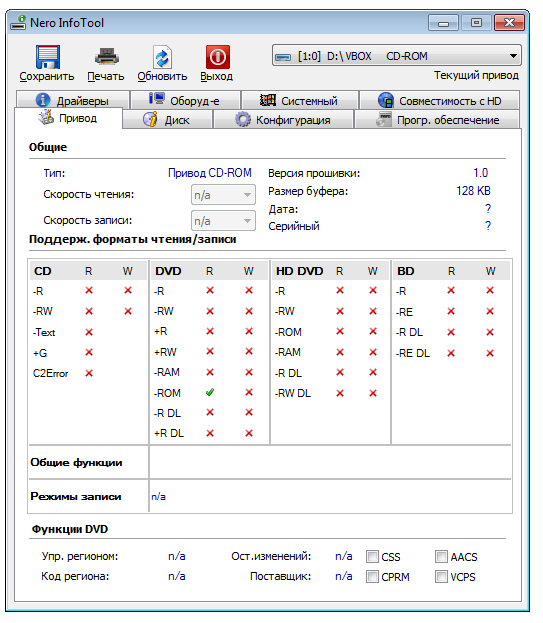Close the Nero InfoTool window
Viewport: 543px width, 623px height.
510,23
